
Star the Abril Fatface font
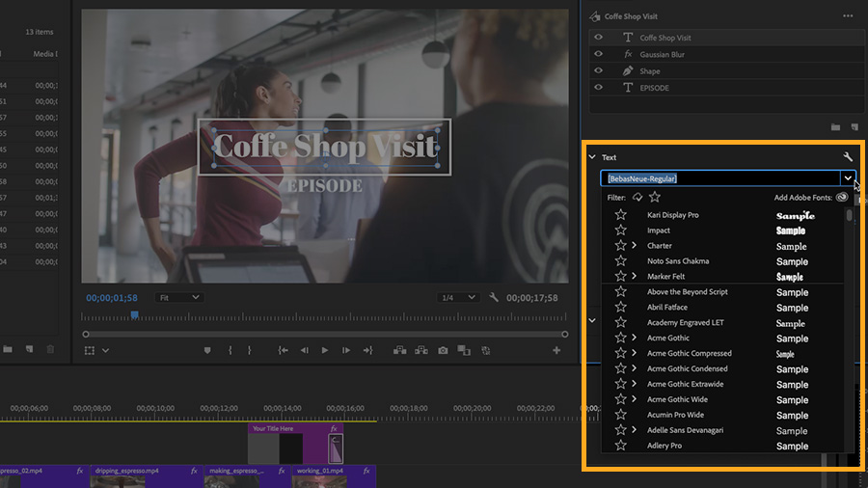(x=620, y=307)
